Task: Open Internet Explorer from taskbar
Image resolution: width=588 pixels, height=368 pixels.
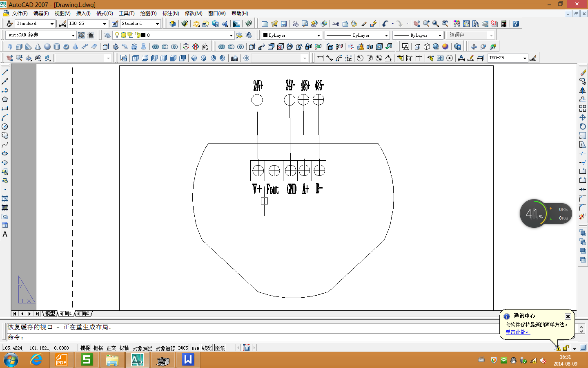Action: pos(36,360)
